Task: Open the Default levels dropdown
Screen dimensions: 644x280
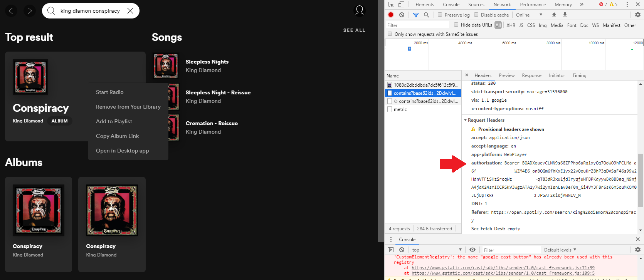Action: [x=560, y=250]
